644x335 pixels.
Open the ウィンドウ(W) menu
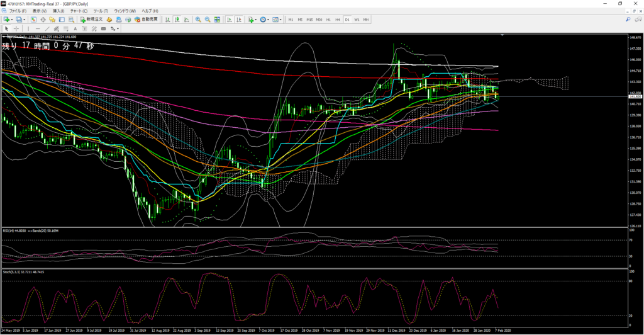coord(125,11)
